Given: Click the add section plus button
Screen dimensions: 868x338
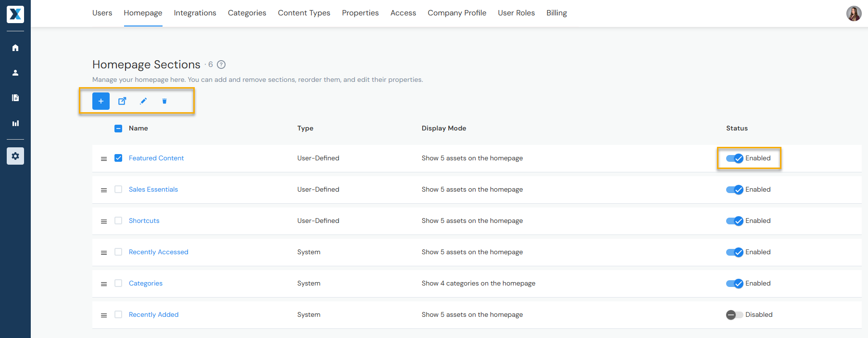Looking at the screenshot, I should coord(101,101).
